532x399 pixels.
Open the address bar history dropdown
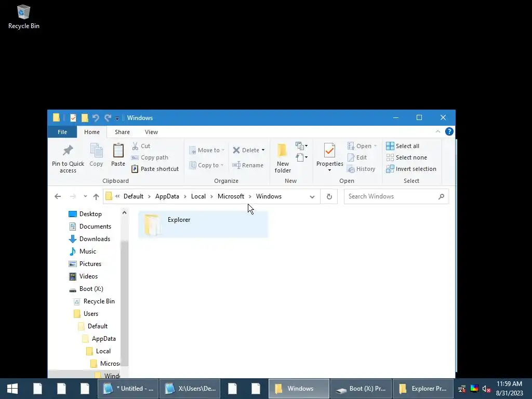[312, 196]
